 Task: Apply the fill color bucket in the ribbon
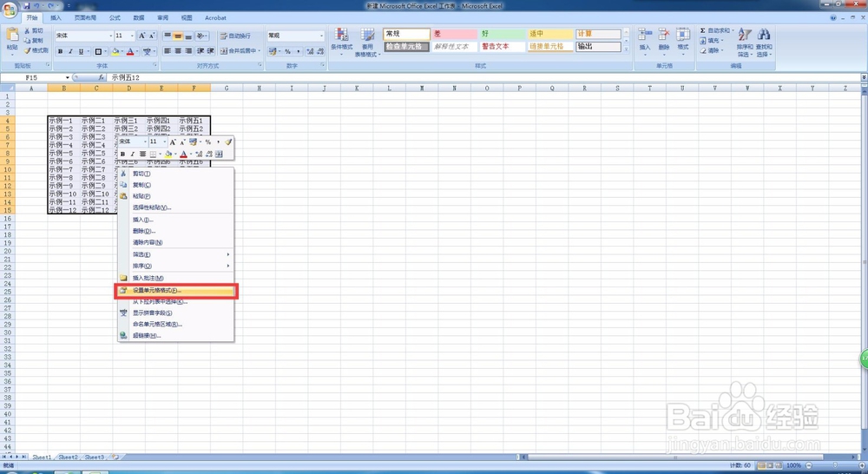point(115,51)
